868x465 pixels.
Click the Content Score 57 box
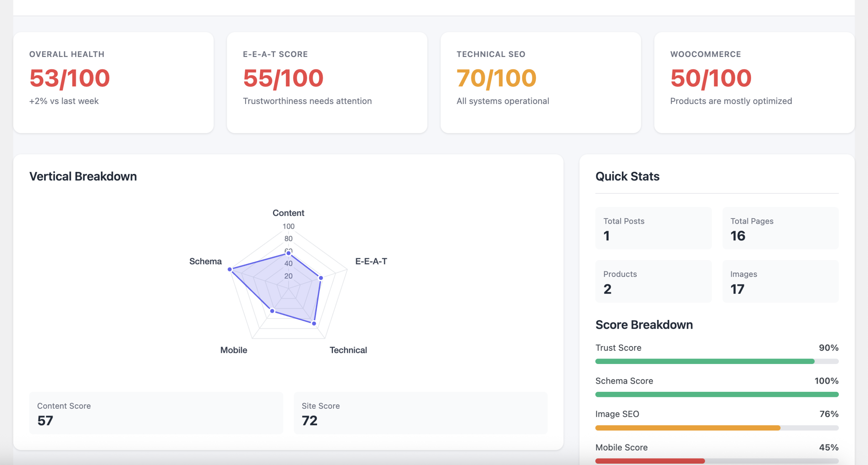tap(156, 413)
